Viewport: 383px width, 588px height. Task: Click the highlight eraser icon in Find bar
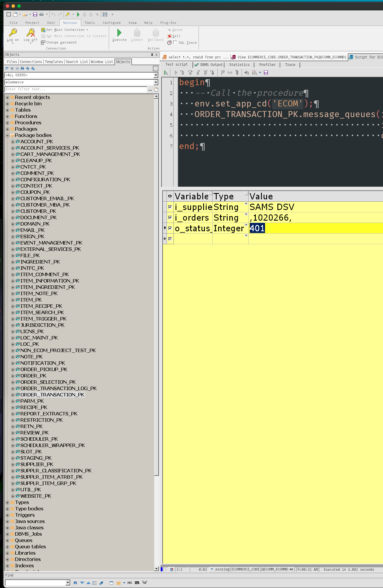click(101, 583)
